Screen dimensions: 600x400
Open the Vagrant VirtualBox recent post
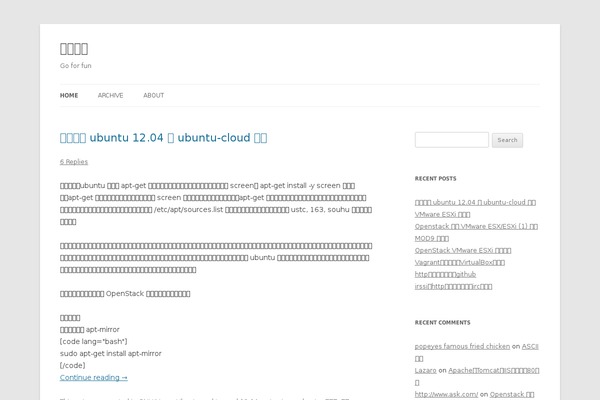coord(460,262)
